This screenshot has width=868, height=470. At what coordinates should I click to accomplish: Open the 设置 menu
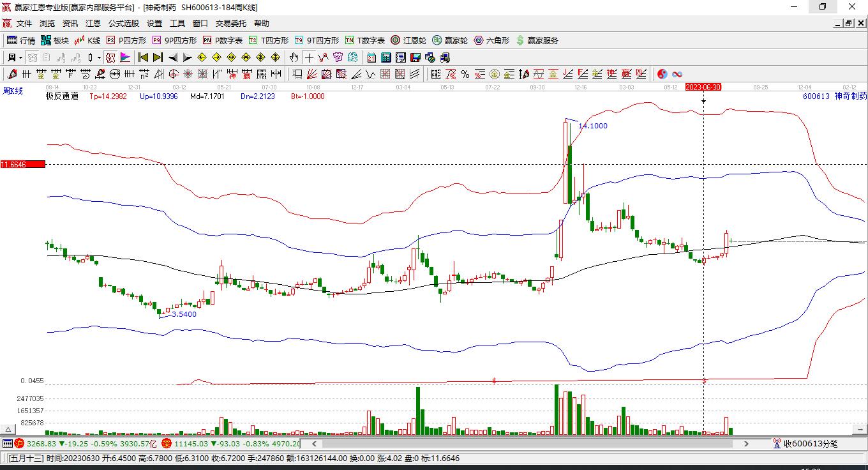[154, 24]
